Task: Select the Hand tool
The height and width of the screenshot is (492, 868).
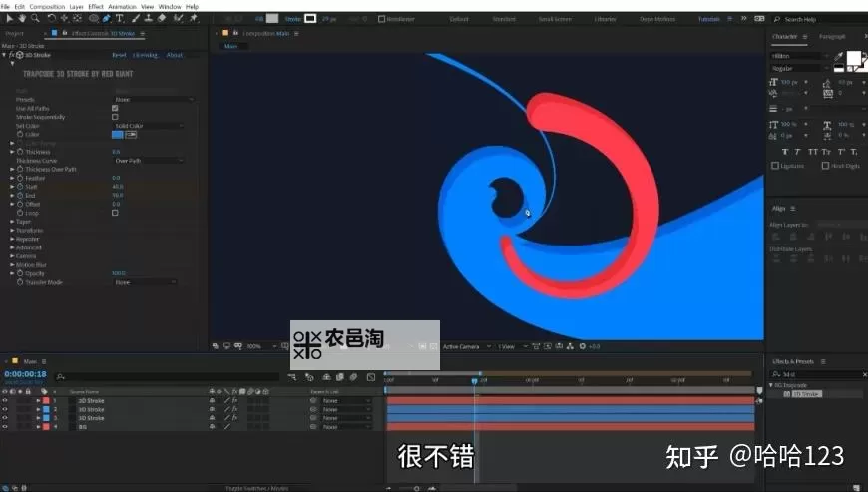Action: [x=22, y=18]
